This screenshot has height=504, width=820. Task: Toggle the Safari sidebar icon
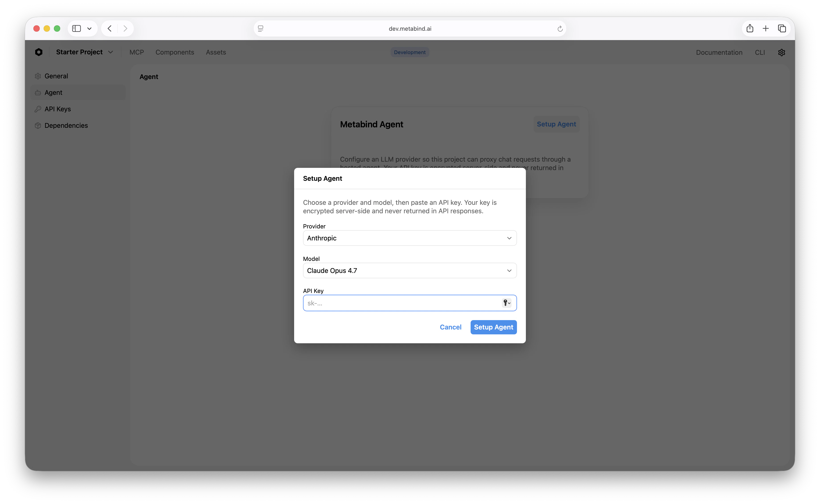point(76,29)
